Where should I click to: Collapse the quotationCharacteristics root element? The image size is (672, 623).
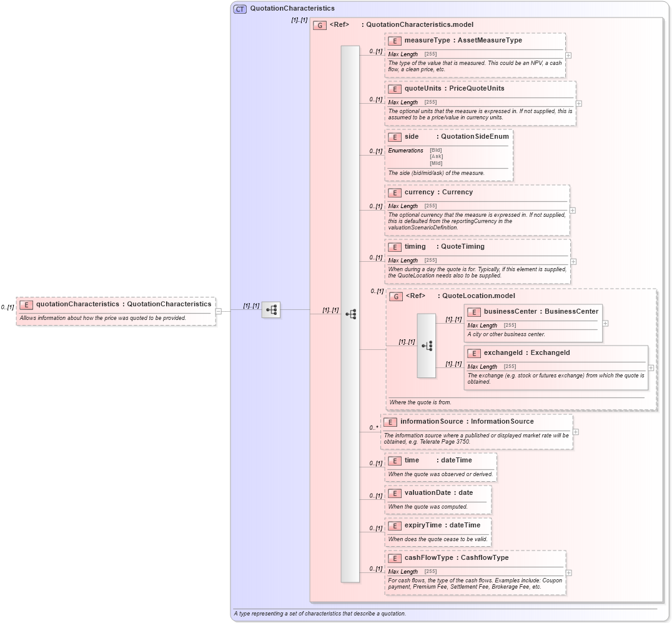click(x=219, y=311)
